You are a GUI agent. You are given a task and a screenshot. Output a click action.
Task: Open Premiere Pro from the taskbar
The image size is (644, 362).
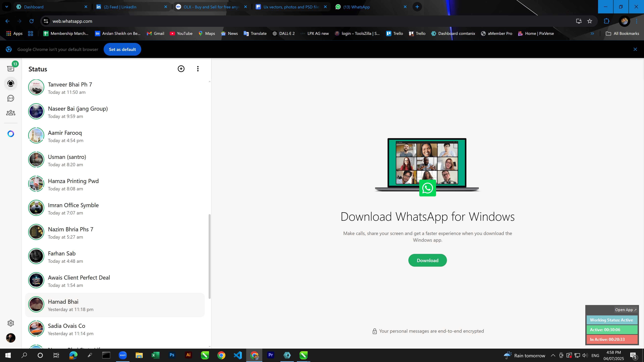point(271,355)
